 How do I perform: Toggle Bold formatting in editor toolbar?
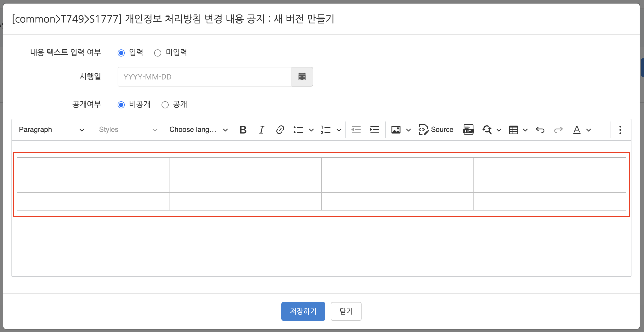pos(243,130)
